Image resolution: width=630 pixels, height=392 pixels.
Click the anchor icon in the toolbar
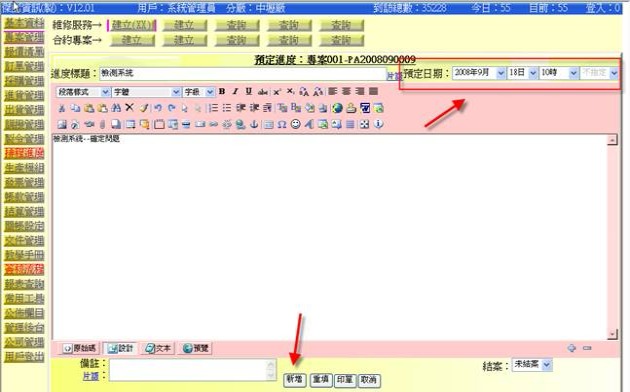click(x=254, y=125)
